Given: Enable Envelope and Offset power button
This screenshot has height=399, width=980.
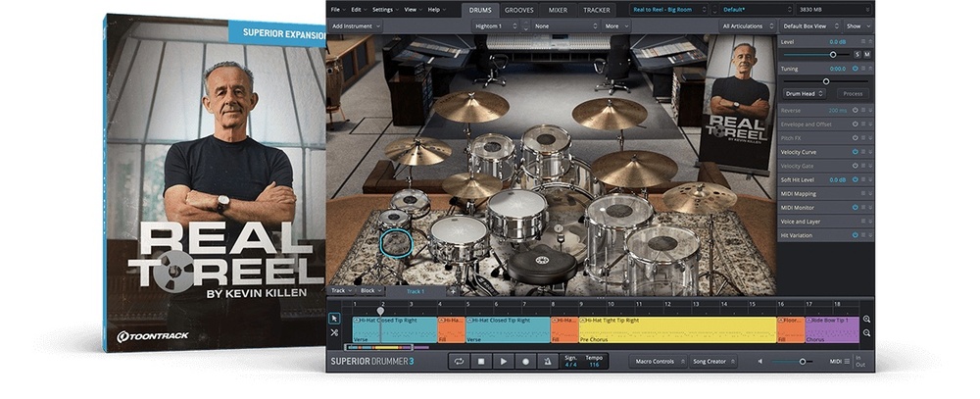Looking at the screenshot, I should coord(855,124).
